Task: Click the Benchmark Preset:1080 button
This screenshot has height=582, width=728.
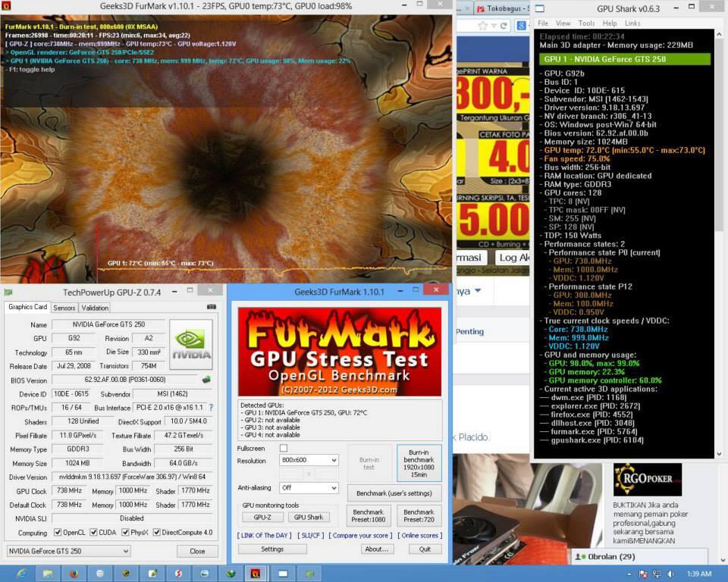Action: pos(369,516)
